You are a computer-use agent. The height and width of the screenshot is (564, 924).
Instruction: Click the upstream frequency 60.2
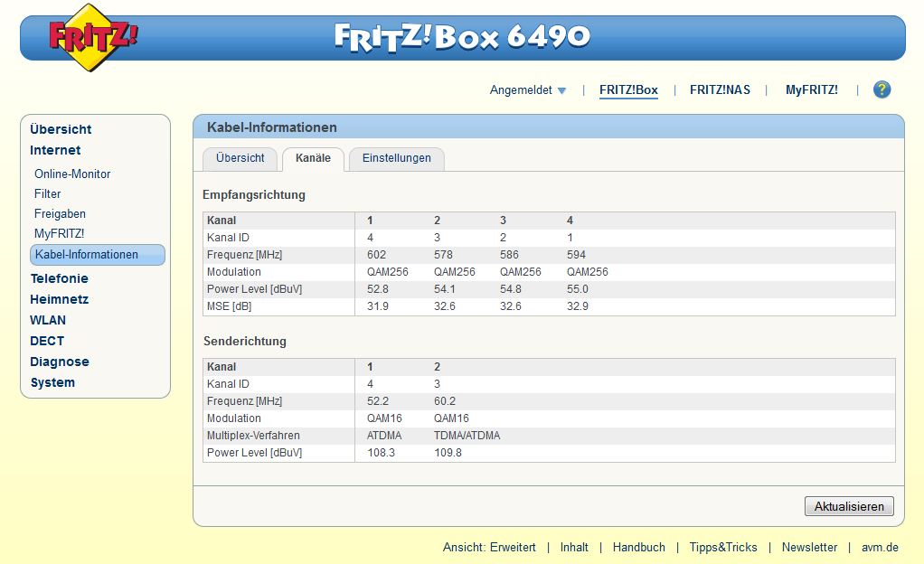pyautogui.click(x=444, y=401)
